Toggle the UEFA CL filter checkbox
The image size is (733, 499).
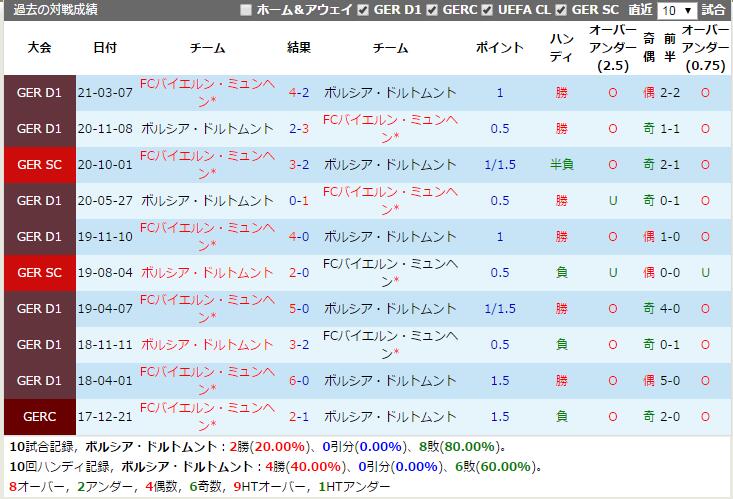[487, 10]
